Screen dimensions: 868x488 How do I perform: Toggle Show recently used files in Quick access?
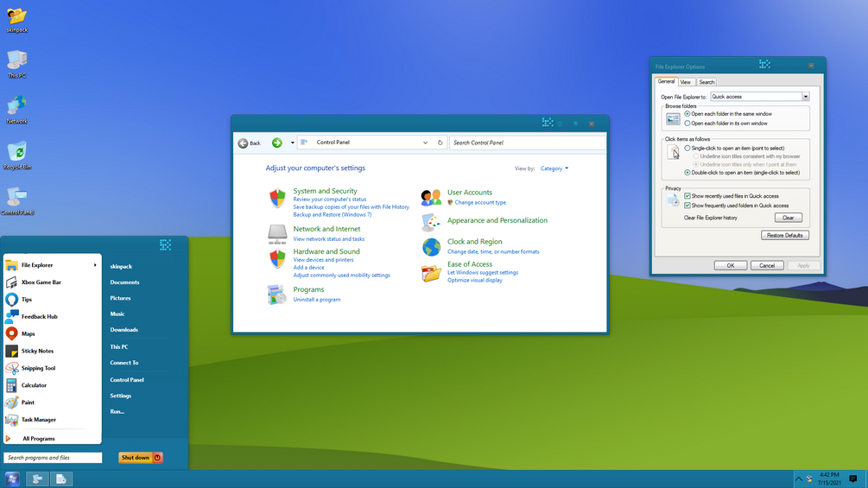[x=687, y=196]
